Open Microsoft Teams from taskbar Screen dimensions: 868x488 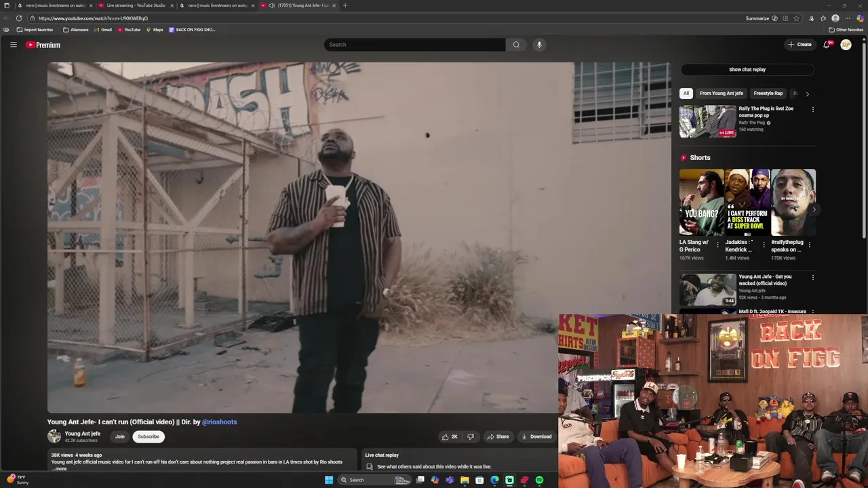pos(450,480)
